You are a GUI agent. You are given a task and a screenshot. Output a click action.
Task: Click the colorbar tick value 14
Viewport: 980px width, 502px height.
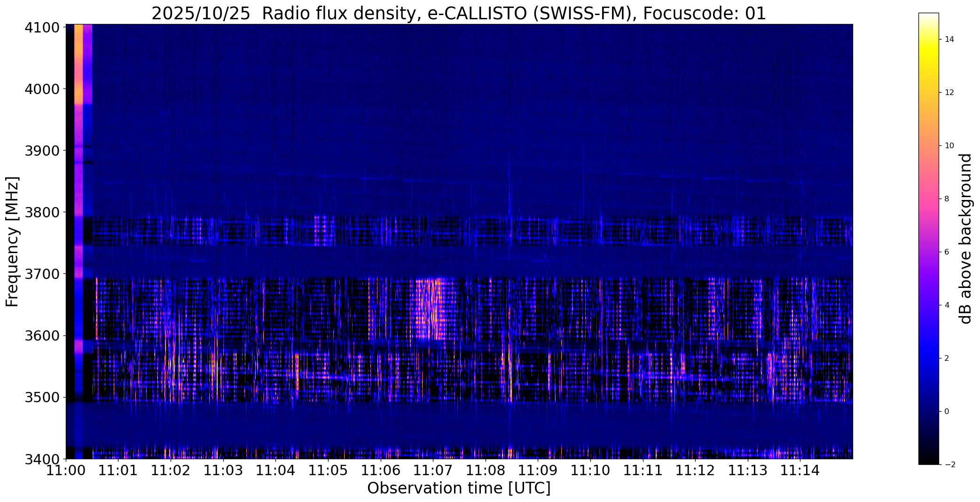[x=949, y=40]
